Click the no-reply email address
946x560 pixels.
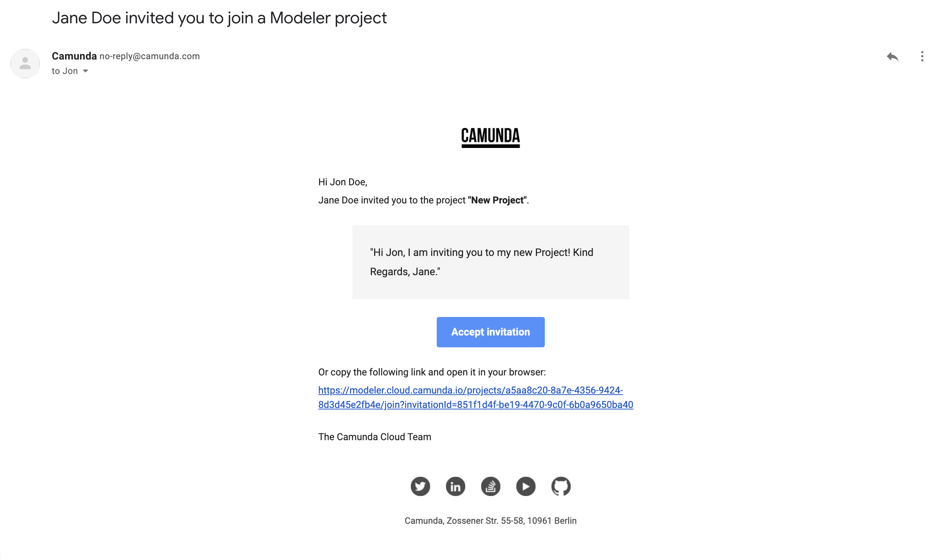tap(150, 56)
